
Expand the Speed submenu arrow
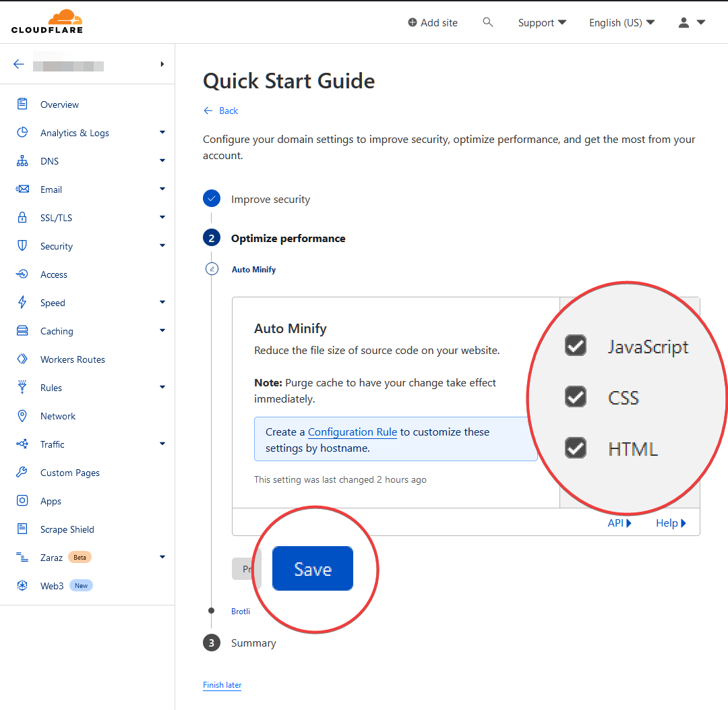[162, 302]
